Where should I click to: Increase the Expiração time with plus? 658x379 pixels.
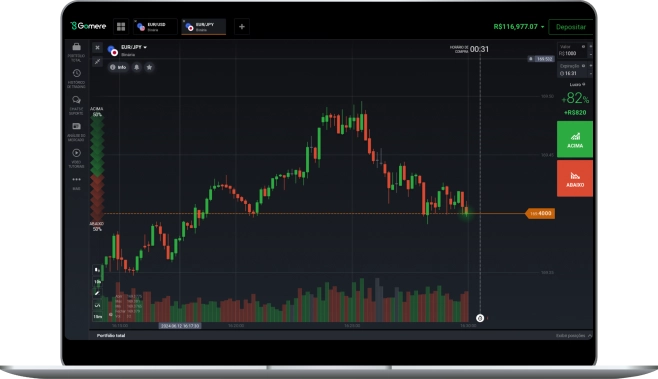click(590, 65)
